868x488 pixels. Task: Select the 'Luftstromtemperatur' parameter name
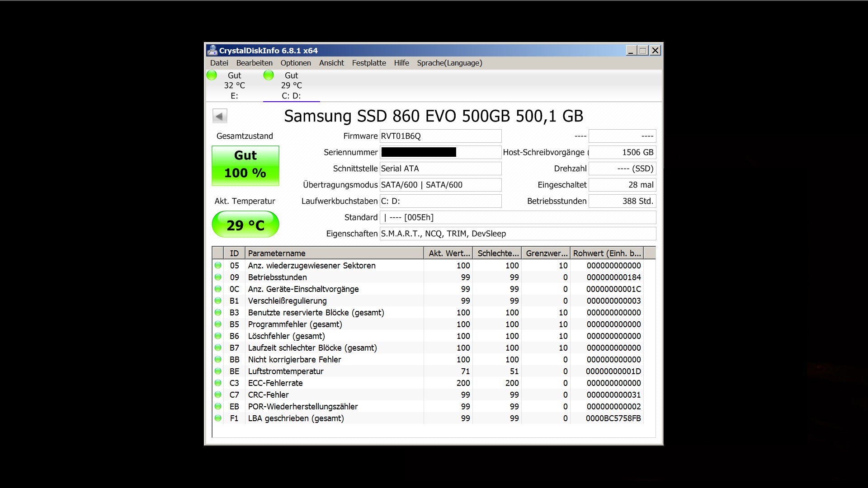tap(286, 371)
